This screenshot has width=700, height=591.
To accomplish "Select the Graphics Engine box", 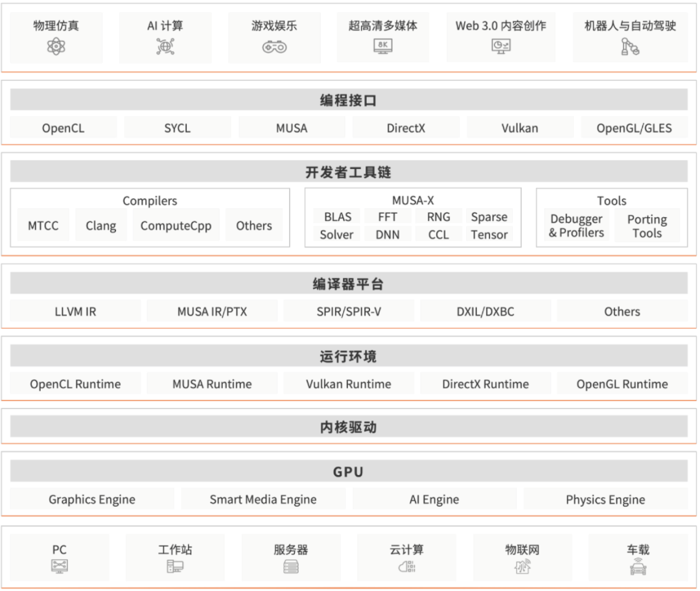I will point(92,498).
